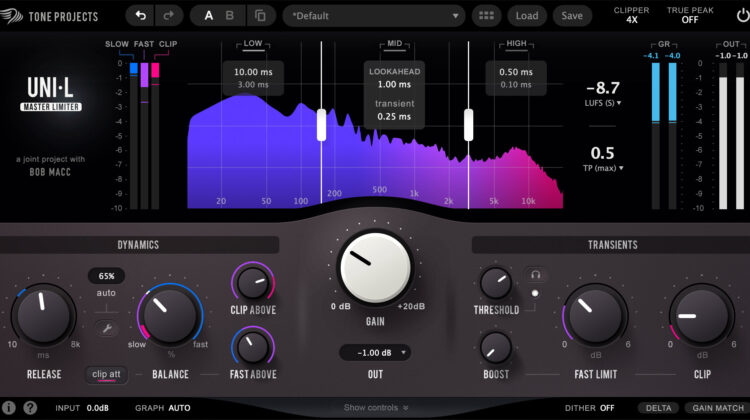
Task: Click the undo arrow icon
Action: tap(140, 16)
